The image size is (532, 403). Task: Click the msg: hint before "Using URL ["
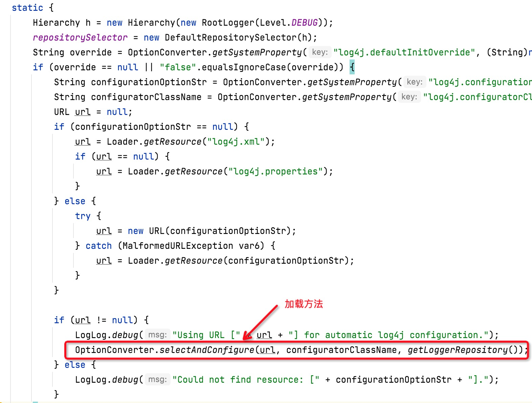tap(157, 335)
